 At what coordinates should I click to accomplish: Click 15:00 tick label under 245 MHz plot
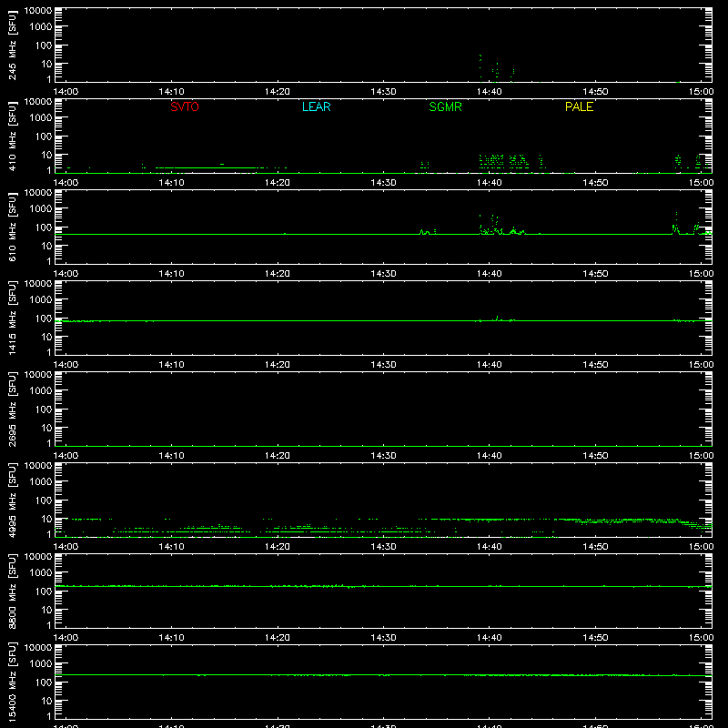click(701, 92)
